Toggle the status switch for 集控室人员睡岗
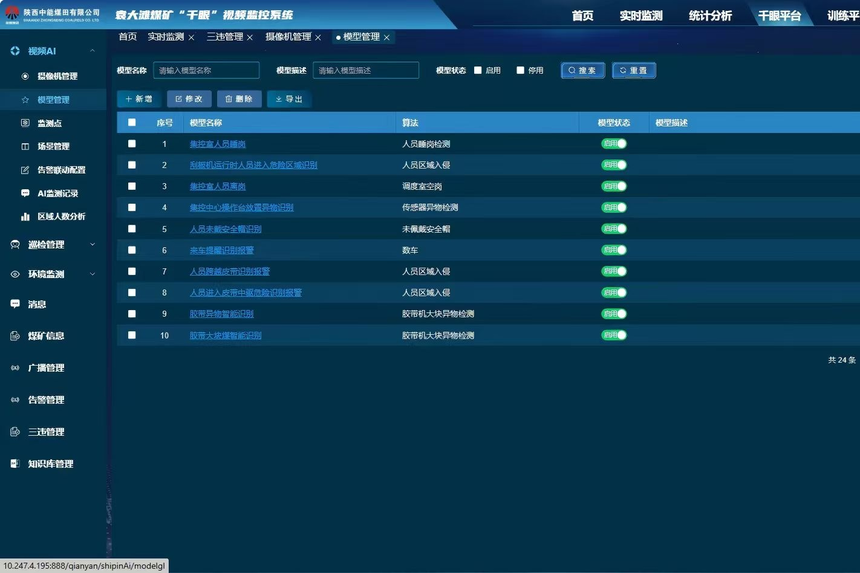The height and width of the screenshot is (573, 860). (614, 144)
